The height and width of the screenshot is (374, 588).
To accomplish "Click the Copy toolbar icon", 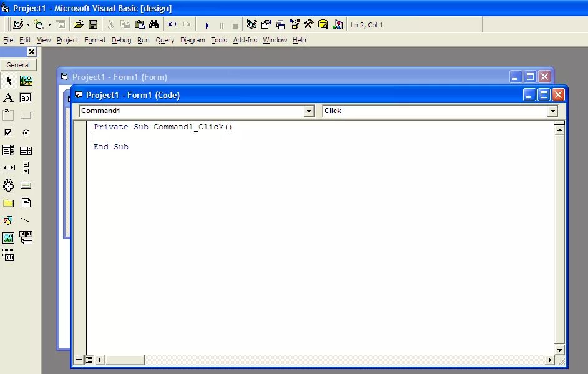I will coord(125,25).
